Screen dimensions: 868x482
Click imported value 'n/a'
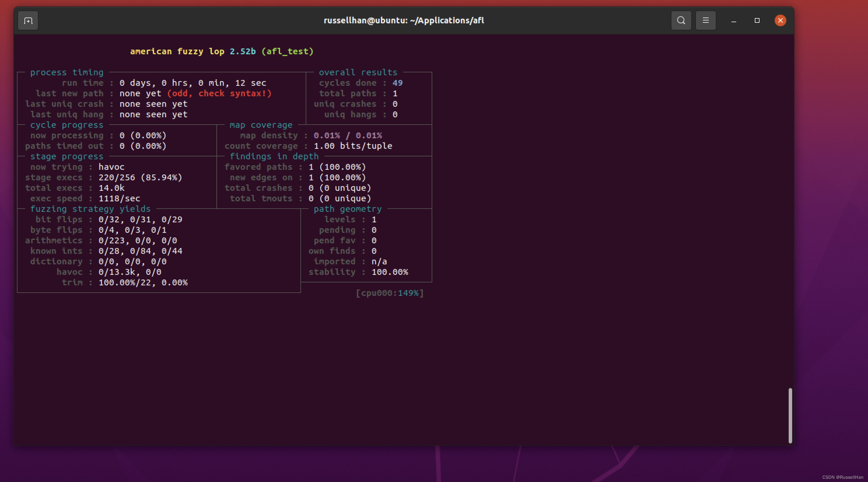(379, 261)
